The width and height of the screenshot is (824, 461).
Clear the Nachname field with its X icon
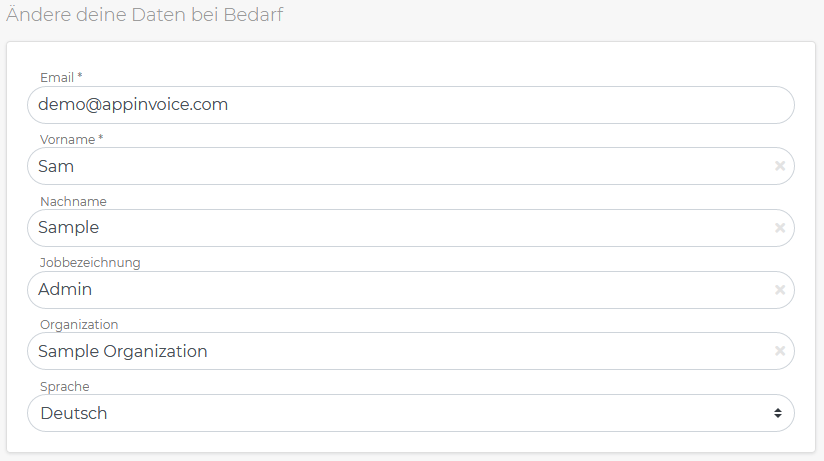click(x=780, y=228)
